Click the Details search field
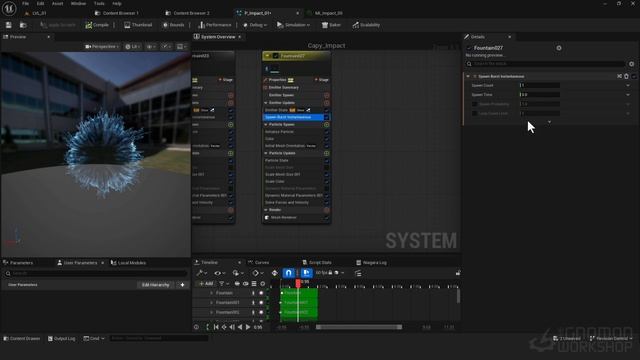This screenshot has width=640, height=360. pyautogui.click(x=545, y=64)
